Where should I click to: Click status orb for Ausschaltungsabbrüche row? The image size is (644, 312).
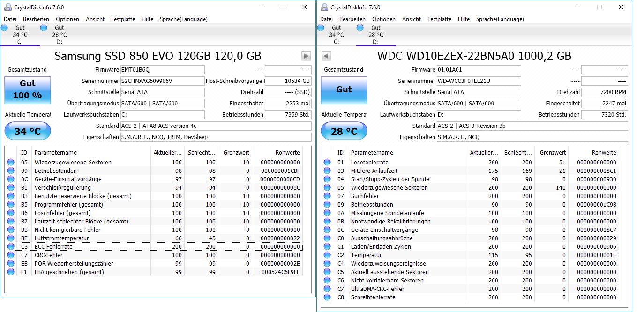(327, 238)
